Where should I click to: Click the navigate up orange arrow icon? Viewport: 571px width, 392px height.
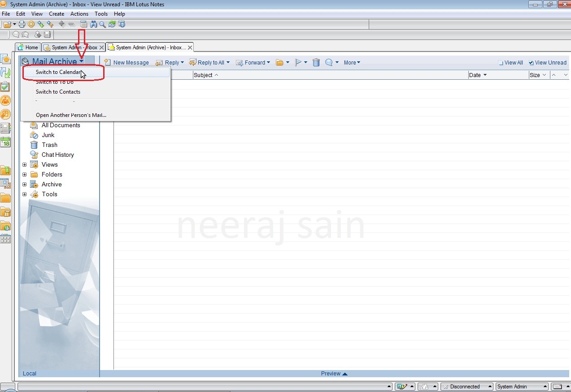[x=50, y=24]
